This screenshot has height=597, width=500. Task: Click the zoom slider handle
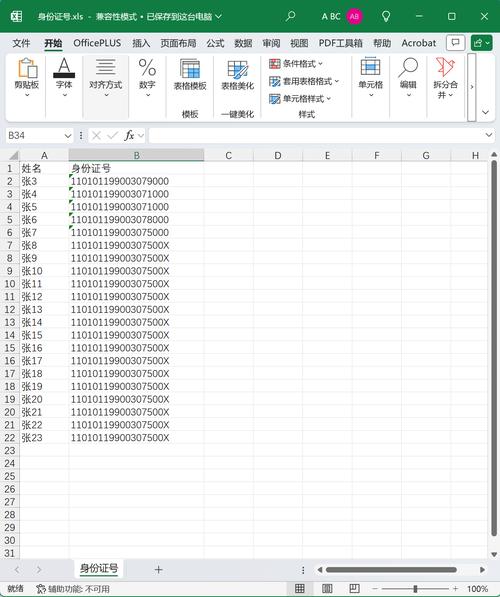[x=415, y=589]
